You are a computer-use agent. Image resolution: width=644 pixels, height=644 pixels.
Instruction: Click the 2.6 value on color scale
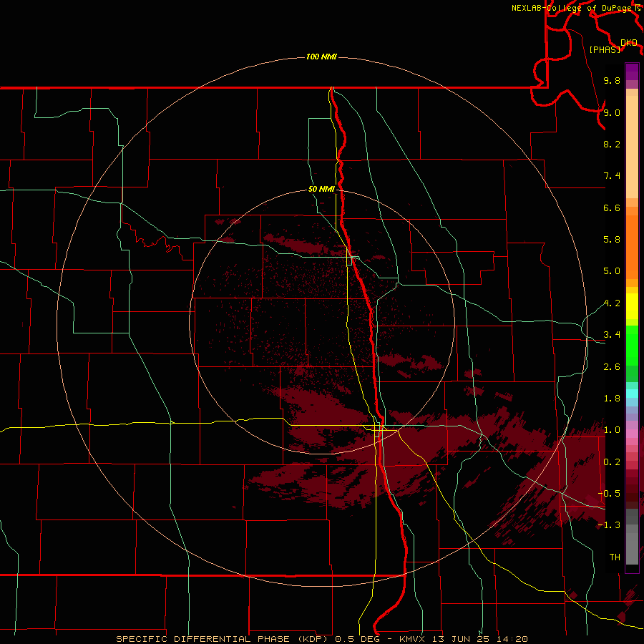point(612,367)
